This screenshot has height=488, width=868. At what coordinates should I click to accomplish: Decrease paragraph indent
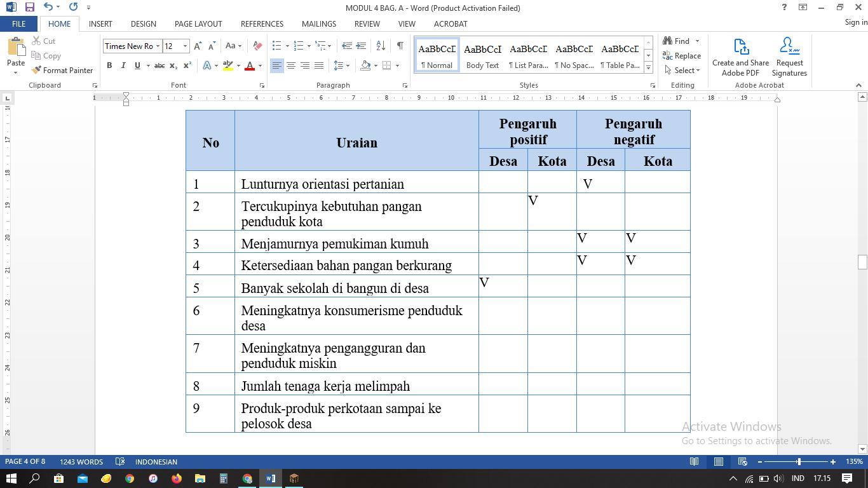pyautogui.click(x=346, y=46)
